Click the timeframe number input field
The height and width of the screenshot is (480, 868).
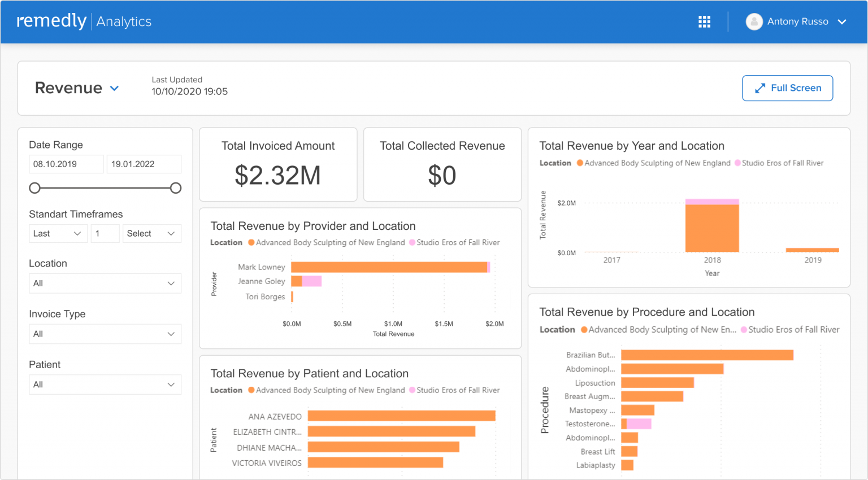click(x=105, y=234)
